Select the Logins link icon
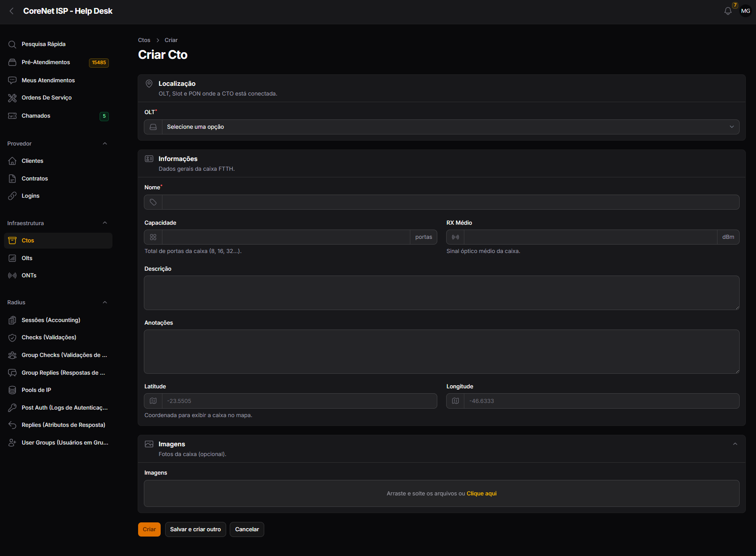 coord(12,196)
